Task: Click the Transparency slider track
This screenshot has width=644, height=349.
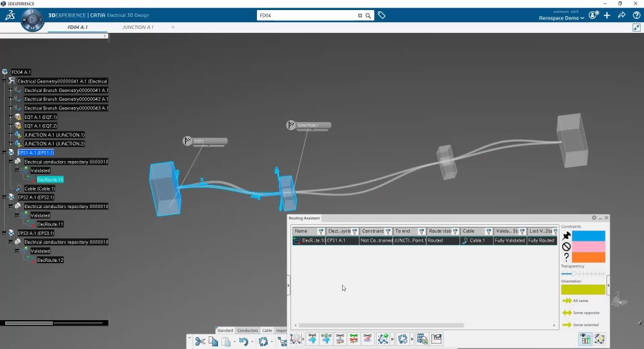Action: pos(583,274)
